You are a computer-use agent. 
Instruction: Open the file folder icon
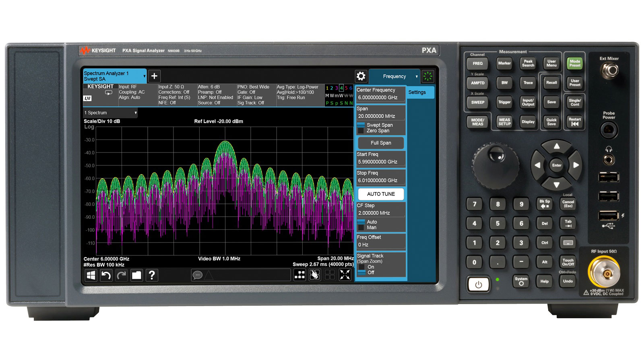coord(137,275)
